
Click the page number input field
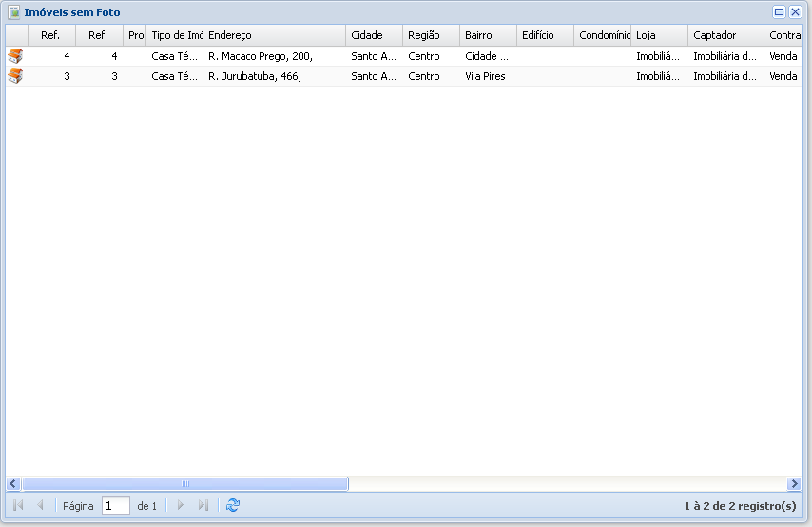click(x=115, y=506)
